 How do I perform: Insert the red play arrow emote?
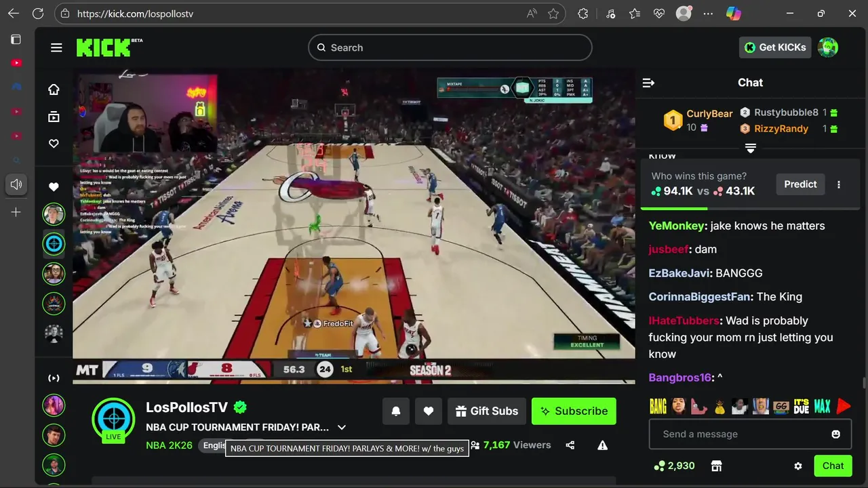click(x=844, y=406)
